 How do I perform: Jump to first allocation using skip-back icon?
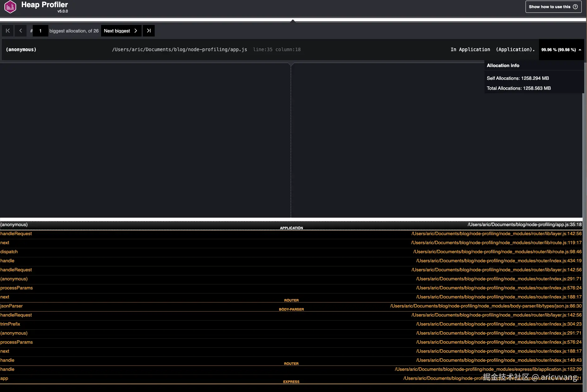(x=7, y=31)
